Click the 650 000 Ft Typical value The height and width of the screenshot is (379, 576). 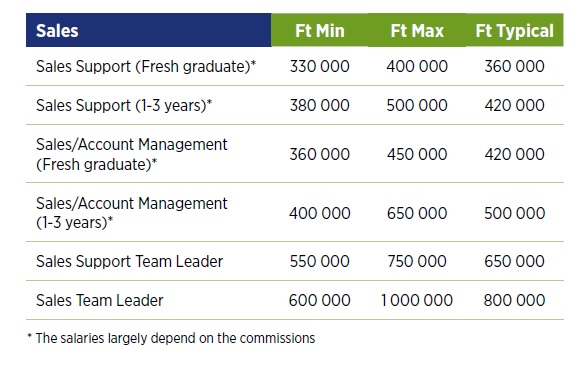514,261
